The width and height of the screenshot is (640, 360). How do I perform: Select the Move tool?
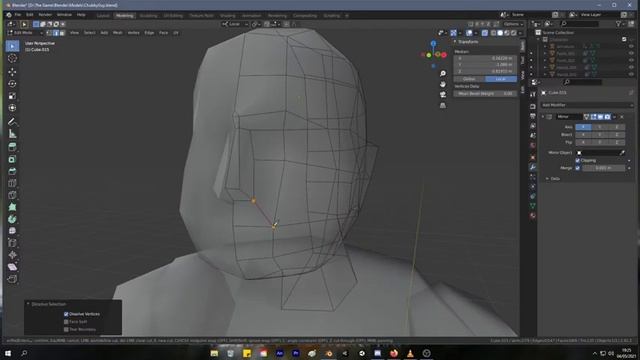(x=12, y=72)
